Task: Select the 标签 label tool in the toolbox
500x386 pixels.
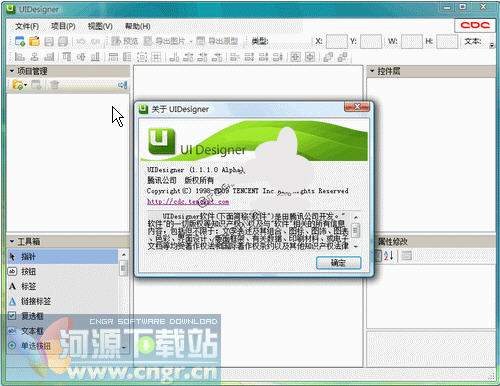Action: [62, 286]
